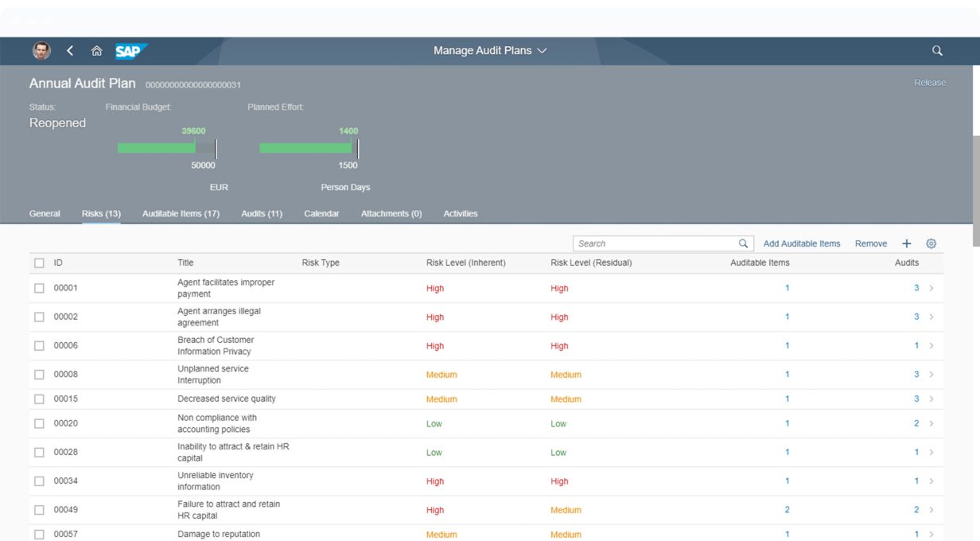This screenshot has height=541, width=980.
Task: Click the user profile avatar
Action: (x=41, y=51)
